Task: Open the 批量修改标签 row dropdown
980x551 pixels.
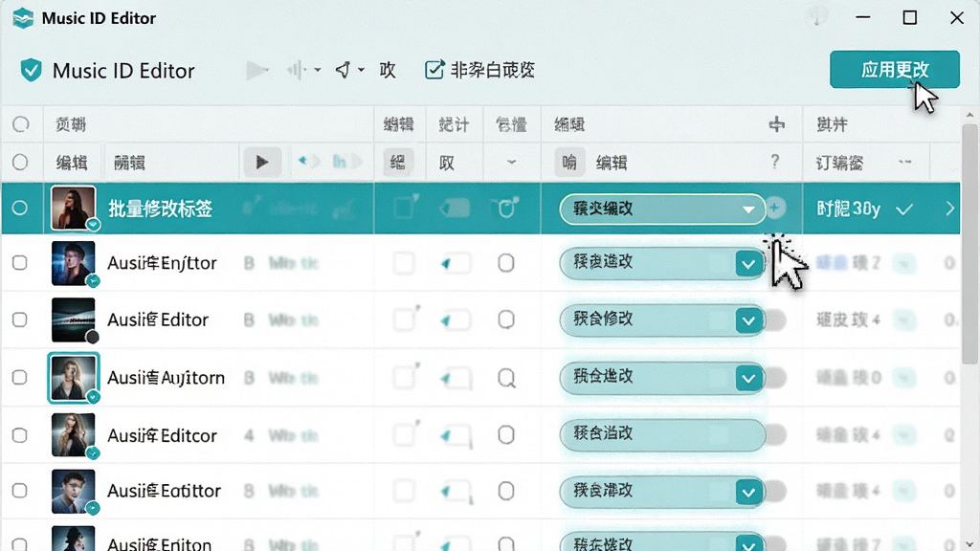Action: coord(748,209)
